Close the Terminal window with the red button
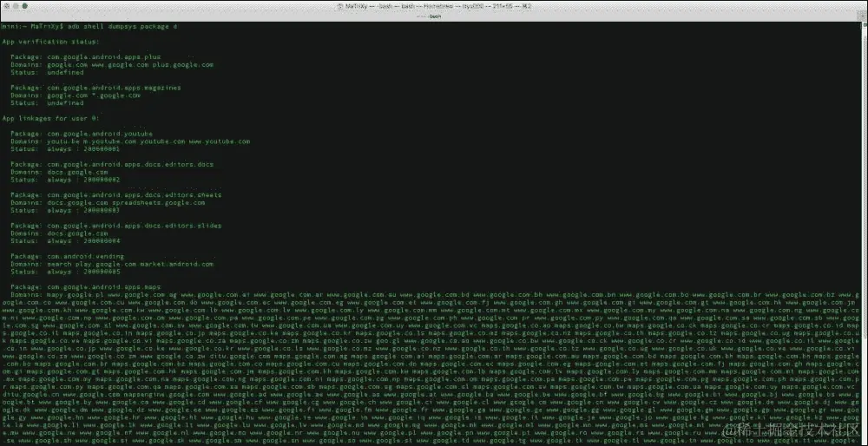The image size is (868, 446). pyautogui.click(x=5, y=6)
